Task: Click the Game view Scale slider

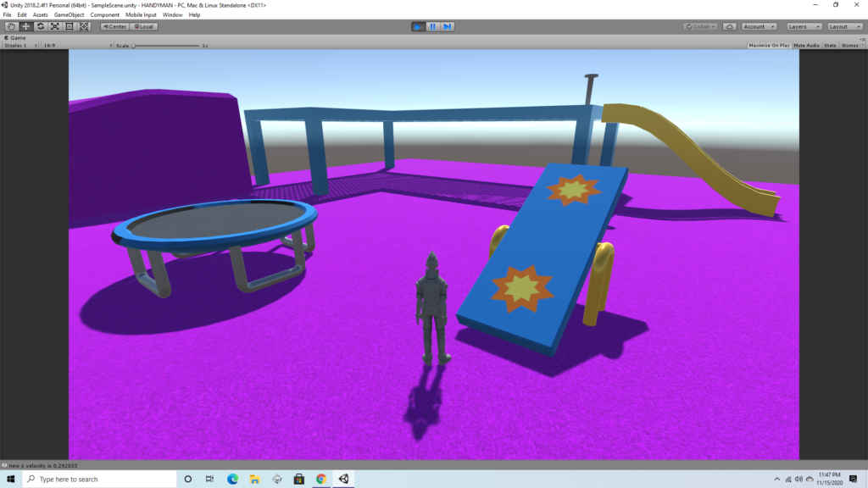Action: point(165,45)
